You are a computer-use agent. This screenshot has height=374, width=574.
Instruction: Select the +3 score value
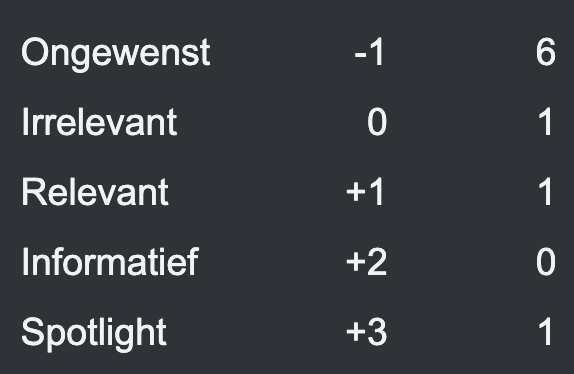point(366,332)
